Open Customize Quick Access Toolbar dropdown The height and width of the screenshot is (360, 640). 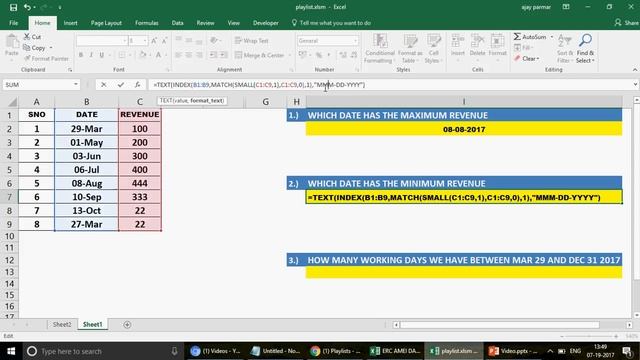click(60, 7)
